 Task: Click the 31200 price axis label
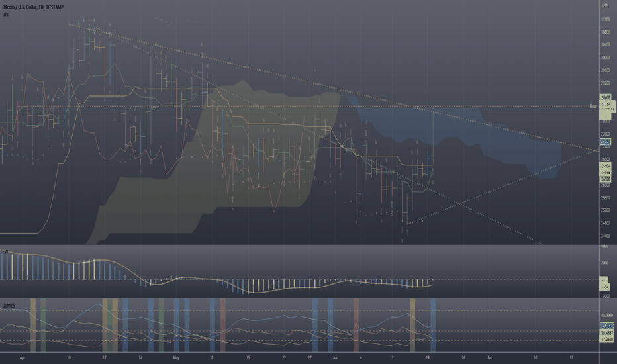pyautogui.click(x=606, y=19)
